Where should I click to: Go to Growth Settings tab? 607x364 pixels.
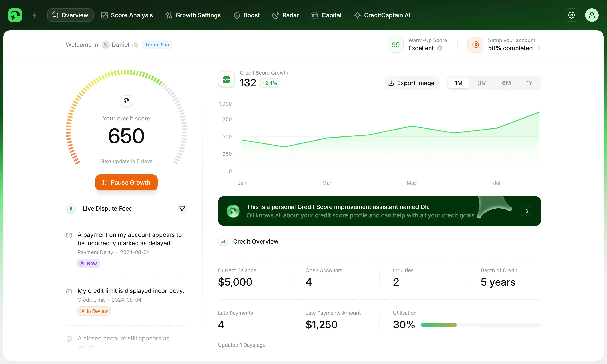(x=193, y=15)
